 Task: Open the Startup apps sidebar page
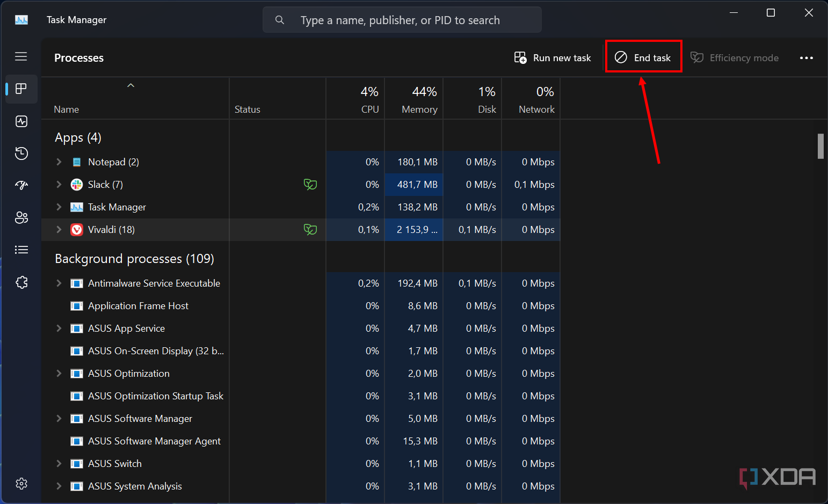point(21,185)
